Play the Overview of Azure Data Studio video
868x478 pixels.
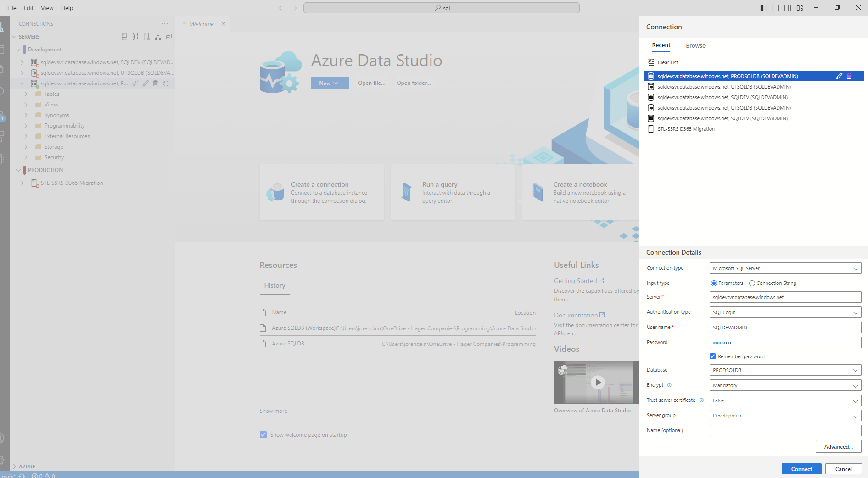(x=597, y=382)
